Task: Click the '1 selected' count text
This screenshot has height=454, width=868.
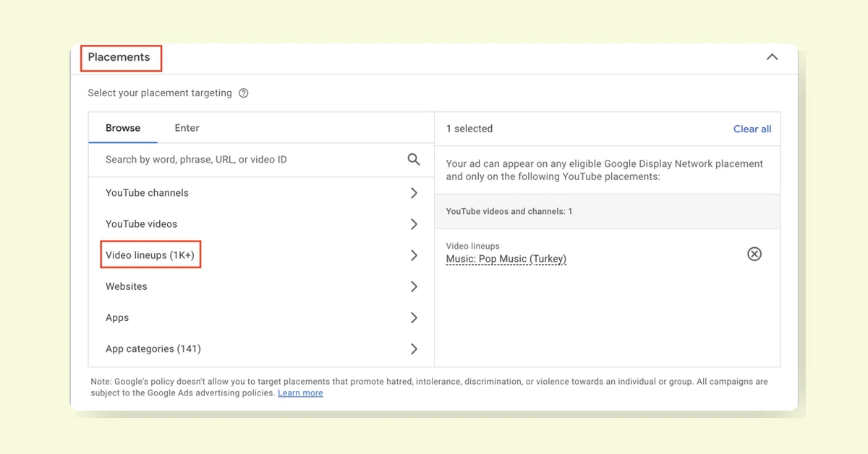Action: click(469, 129)
